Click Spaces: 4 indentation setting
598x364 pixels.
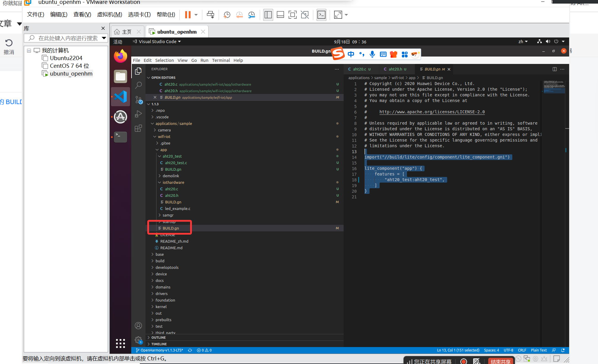point(491,350)
